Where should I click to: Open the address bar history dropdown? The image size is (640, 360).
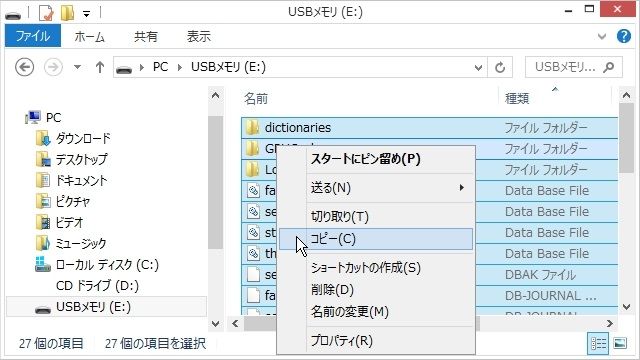pos(478,67)
